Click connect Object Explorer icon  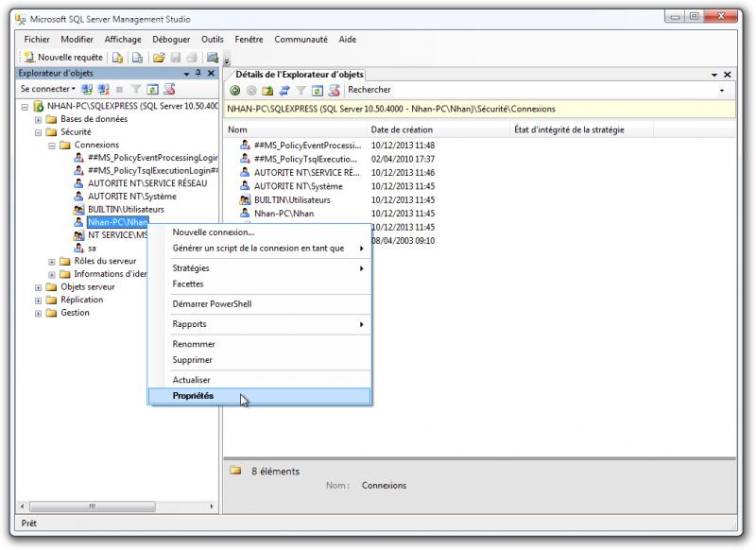(x=87, y=89)
